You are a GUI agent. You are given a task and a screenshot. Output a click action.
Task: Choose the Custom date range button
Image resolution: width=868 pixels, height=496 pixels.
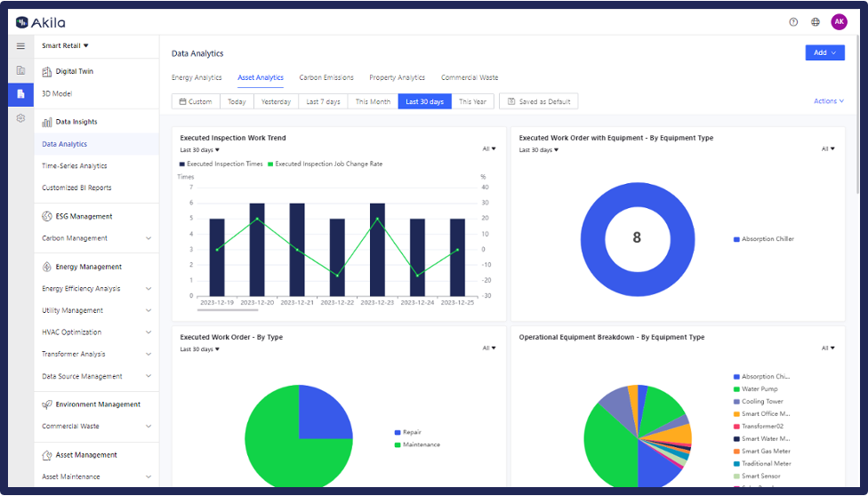click(x=196, y=101)
